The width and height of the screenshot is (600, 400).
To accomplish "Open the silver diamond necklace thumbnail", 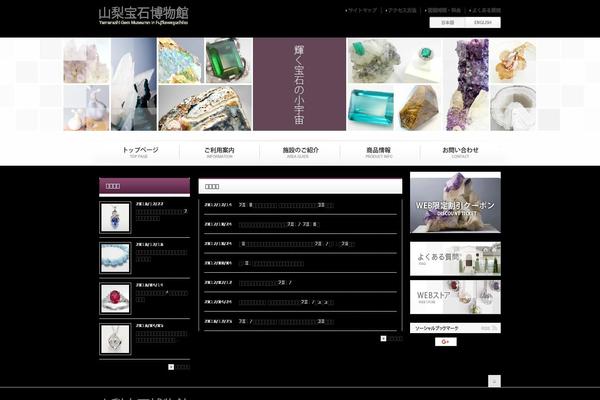I will (115, 339).
